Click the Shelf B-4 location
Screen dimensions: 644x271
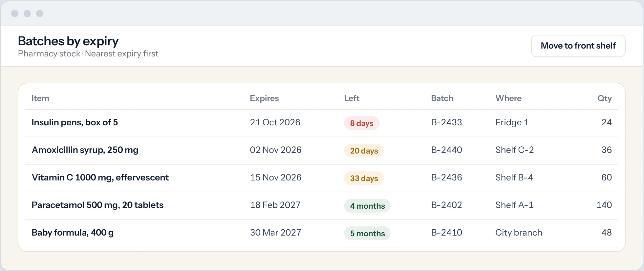pos(514,177)
